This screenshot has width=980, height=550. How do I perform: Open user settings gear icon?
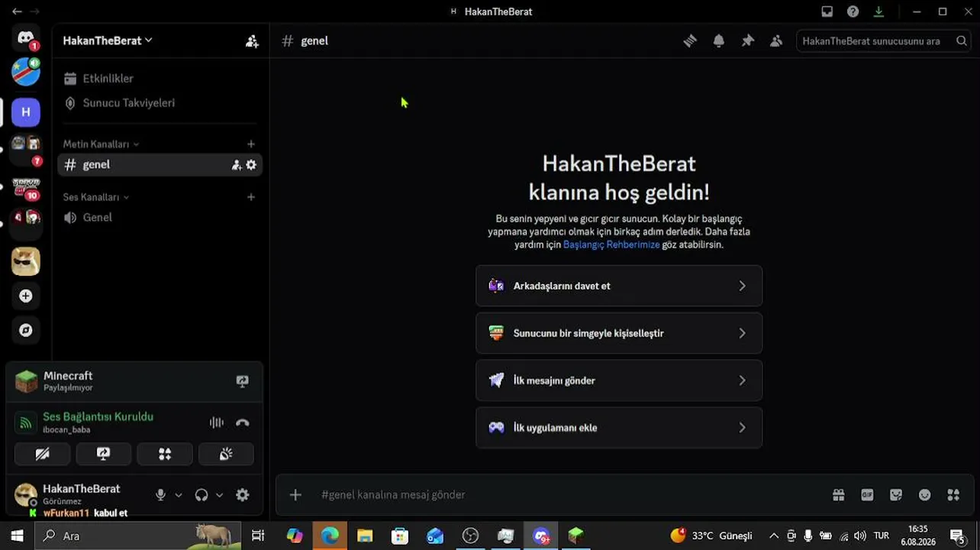point(243,495)
